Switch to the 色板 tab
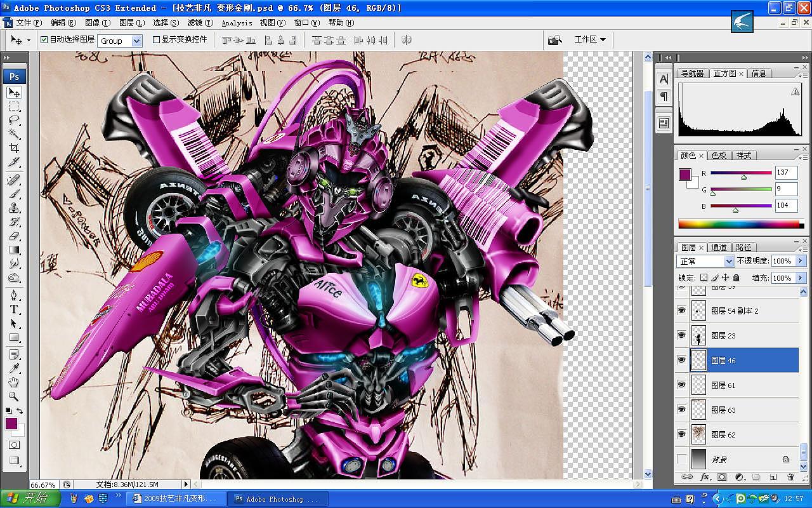This screenshot has width=812, height=508. 719,155
